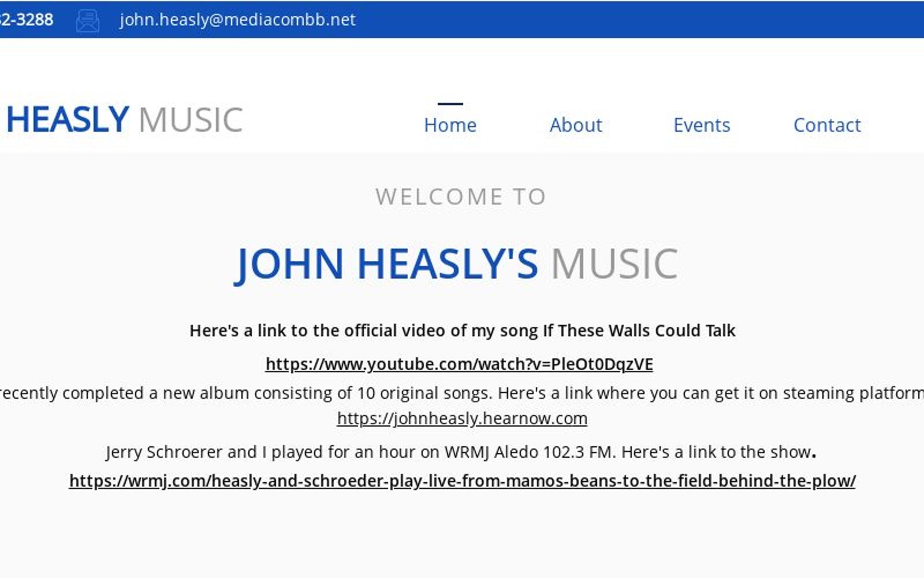The image size is (924, 578).
Task: Click the WELCOME TO heading text
Action: coord(460,197)
